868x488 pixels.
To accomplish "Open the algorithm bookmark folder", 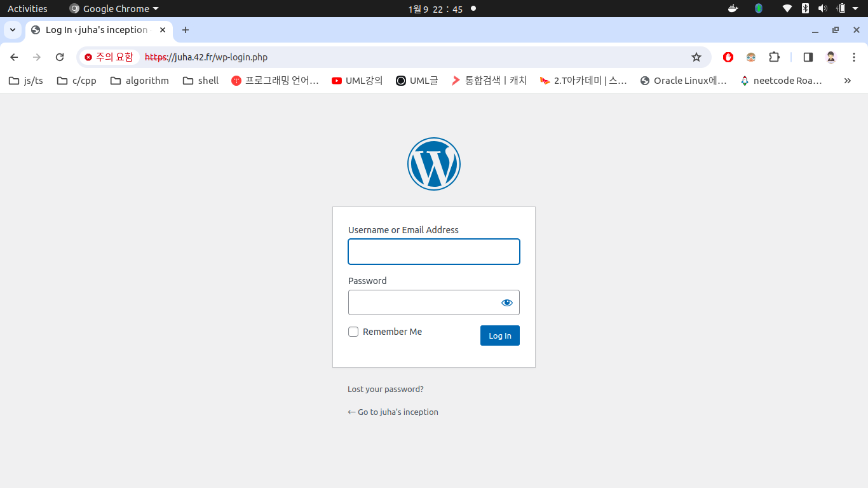I will point(140,81).
